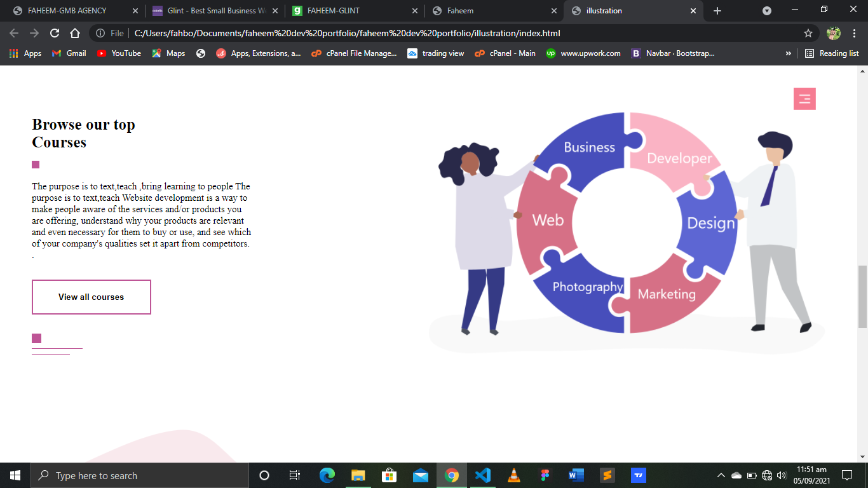Open Figma from taskbar

(x=545, y=475)
